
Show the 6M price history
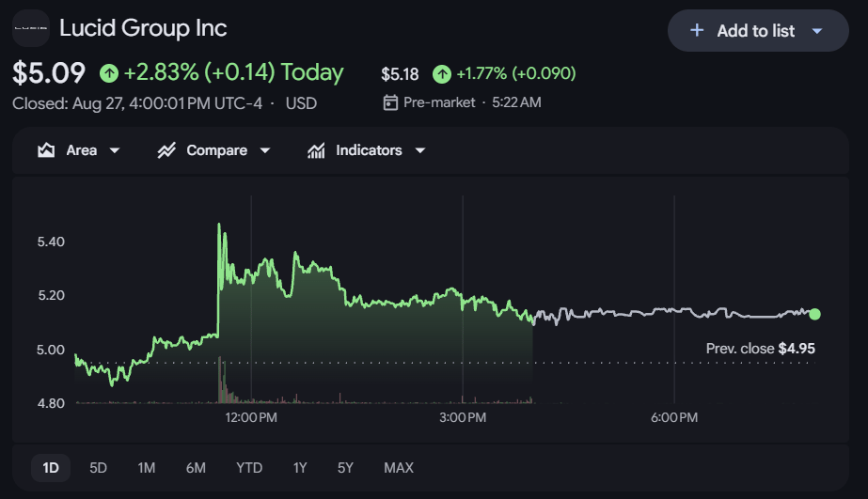[x=196, y=468]
